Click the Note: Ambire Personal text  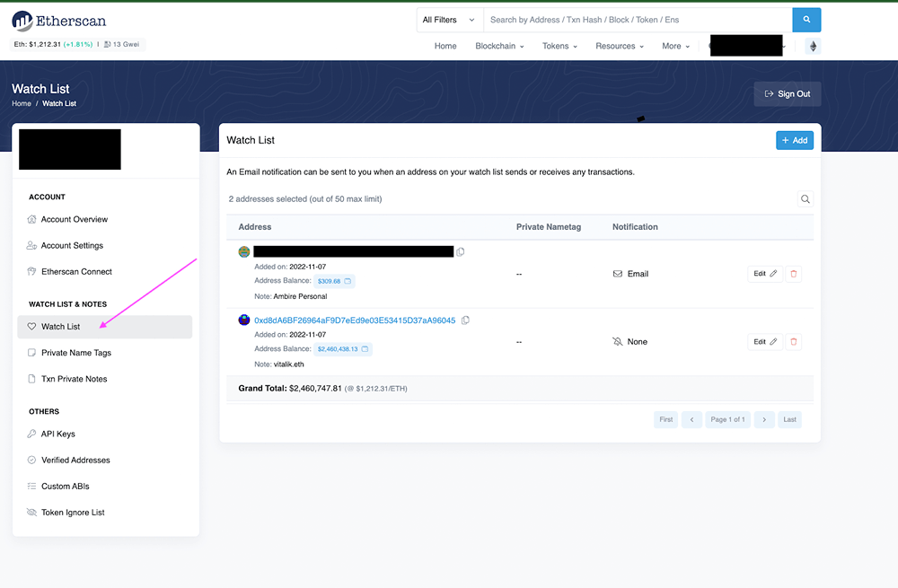coord(290,296)
